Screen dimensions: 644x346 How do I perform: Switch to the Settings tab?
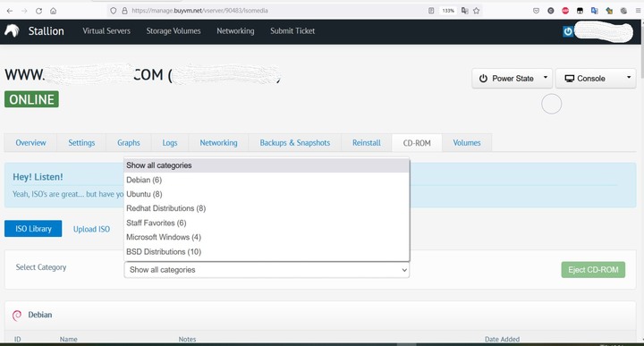(x=81, y=143)
